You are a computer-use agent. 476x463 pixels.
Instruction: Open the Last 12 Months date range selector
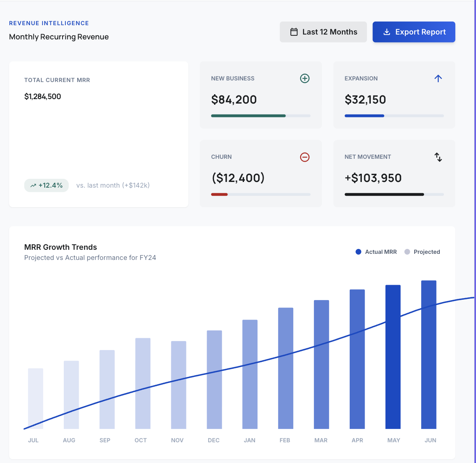323,31
